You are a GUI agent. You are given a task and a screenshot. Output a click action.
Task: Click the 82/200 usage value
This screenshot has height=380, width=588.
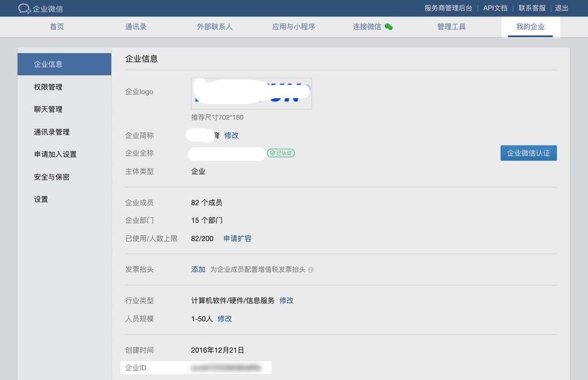pyautogui.click(x=202, y=239)
